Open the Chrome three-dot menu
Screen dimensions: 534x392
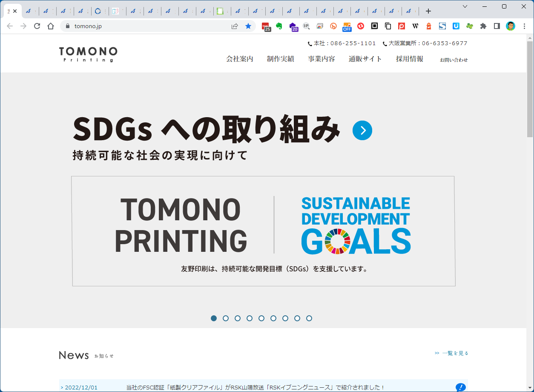[524, 26]
